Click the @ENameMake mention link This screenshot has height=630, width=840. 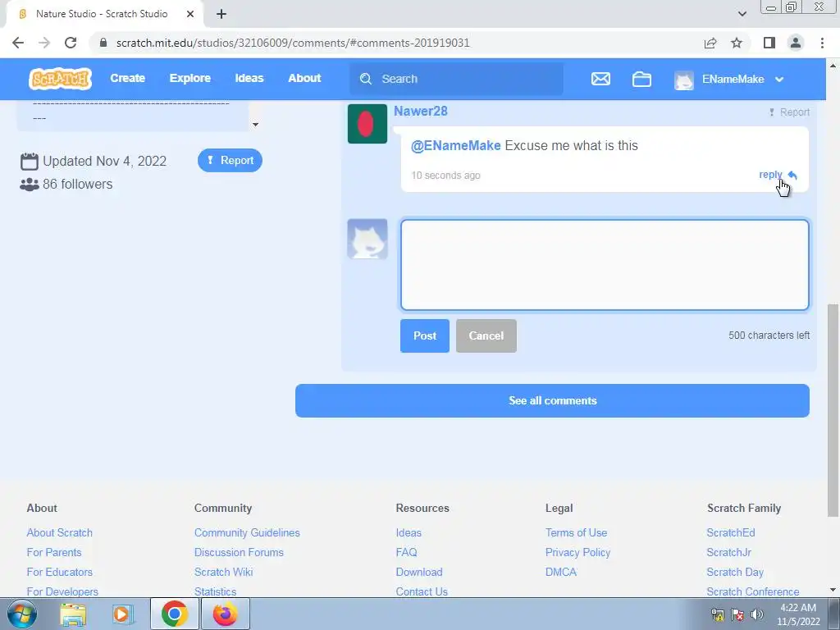pyautogui.click(x=456, y=146)
